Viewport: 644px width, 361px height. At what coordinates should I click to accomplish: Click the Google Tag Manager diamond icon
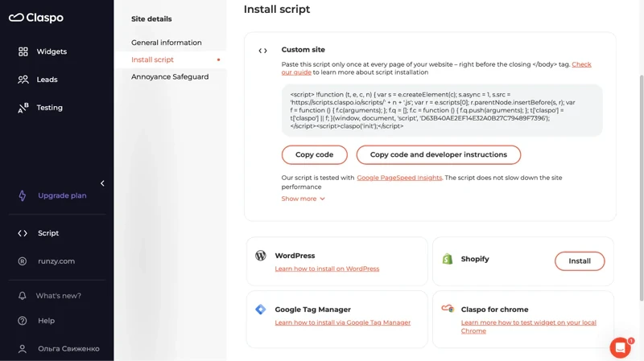pyautogui.click(x=260, y=310)
